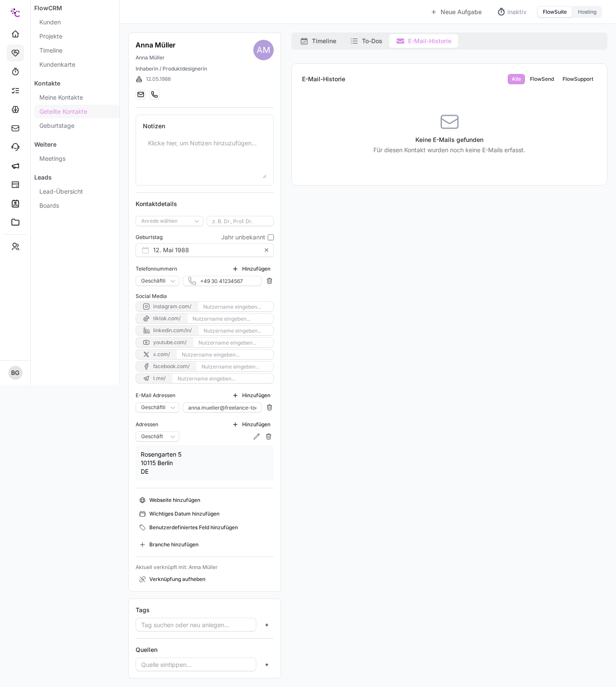
Task: Open the credit card icon in the sidebar
Action: (x=15, y=185)
